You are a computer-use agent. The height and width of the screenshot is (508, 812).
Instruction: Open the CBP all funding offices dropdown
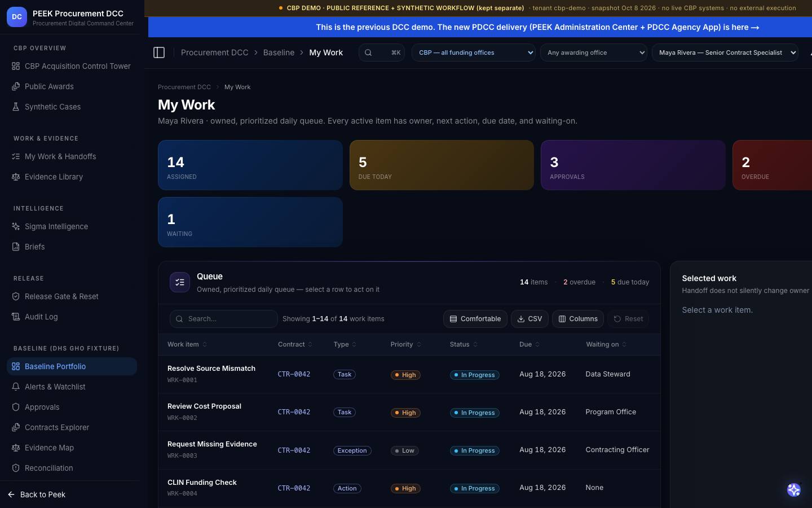474,52
